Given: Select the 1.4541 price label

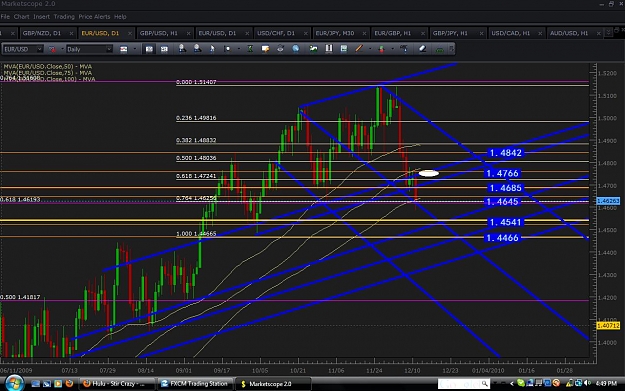Looking at the screenshot, I should [505, 222].
